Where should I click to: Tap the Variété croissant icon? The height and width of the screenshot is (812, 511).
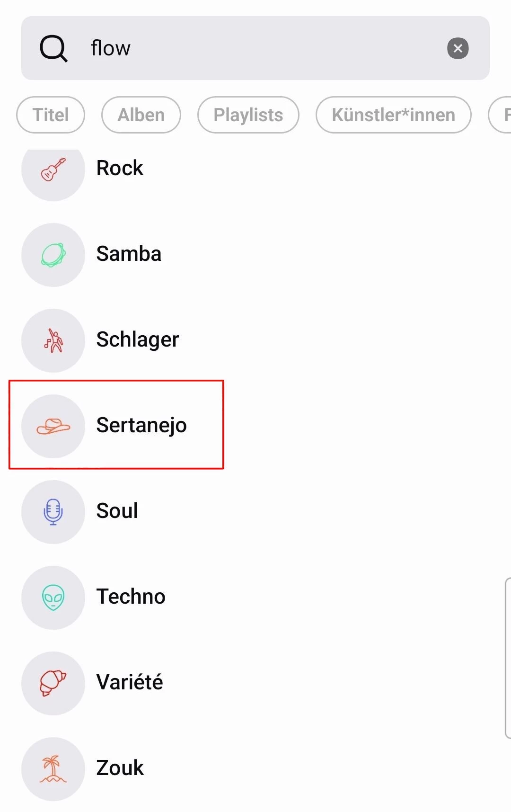53,683
